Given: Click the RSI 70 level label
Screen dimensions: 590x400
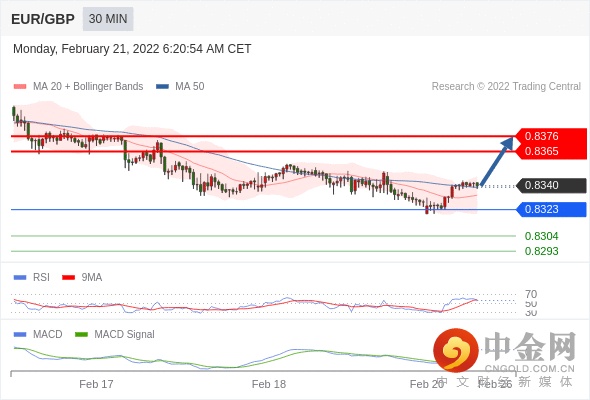Looking at the screenshot, I should point(531,294).
